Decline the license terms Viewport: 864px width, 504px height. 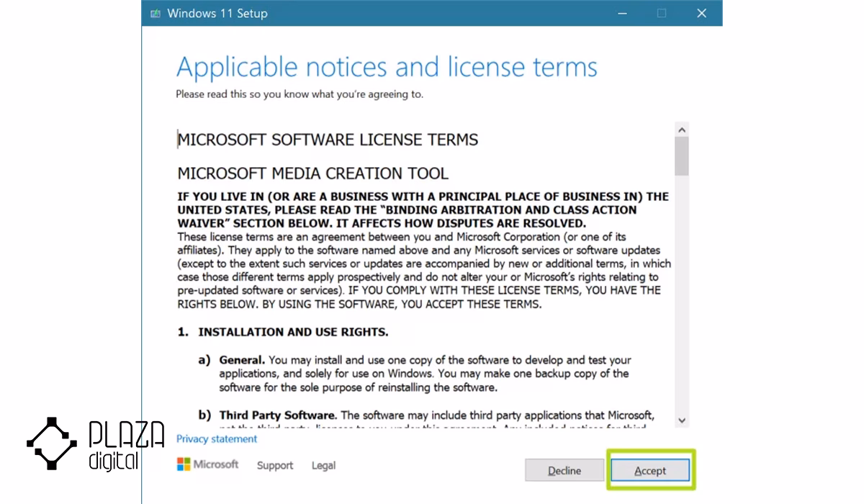point(564,470)
